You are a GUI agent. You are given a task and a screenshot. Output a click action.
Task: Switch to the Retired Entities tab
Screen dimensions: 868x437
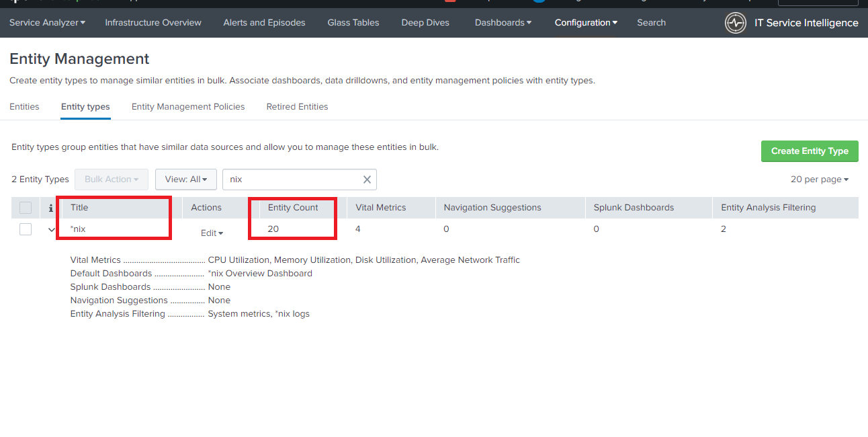(297, 107)
